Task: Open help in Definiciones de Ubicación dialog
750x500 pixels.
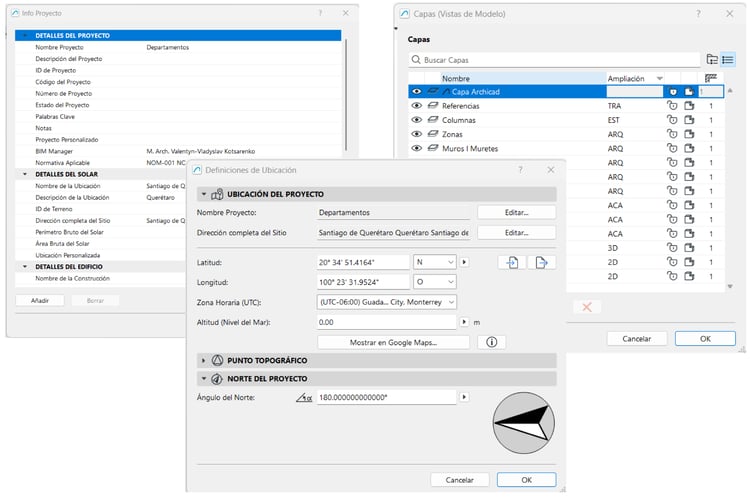Action: [x=520, y=170]
